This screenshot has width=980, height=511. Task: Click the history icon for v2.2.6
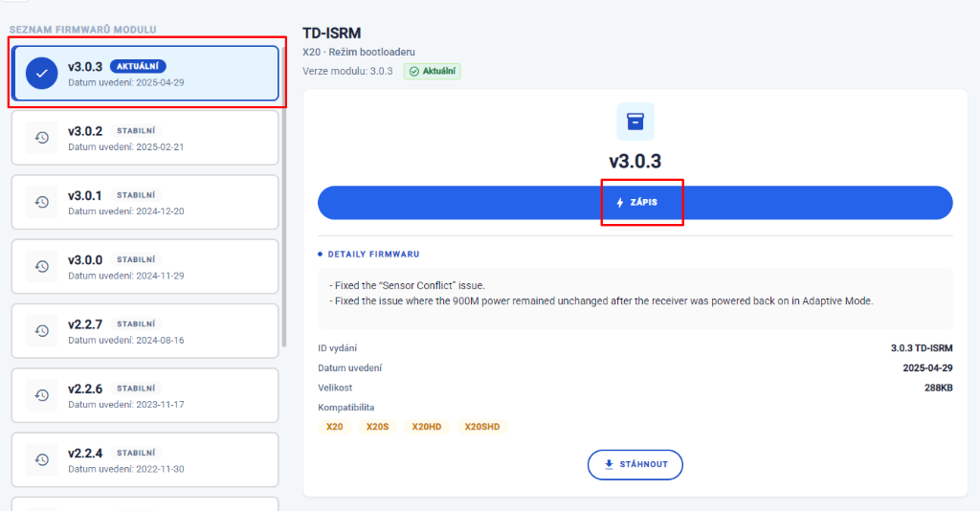pos(42,395)
